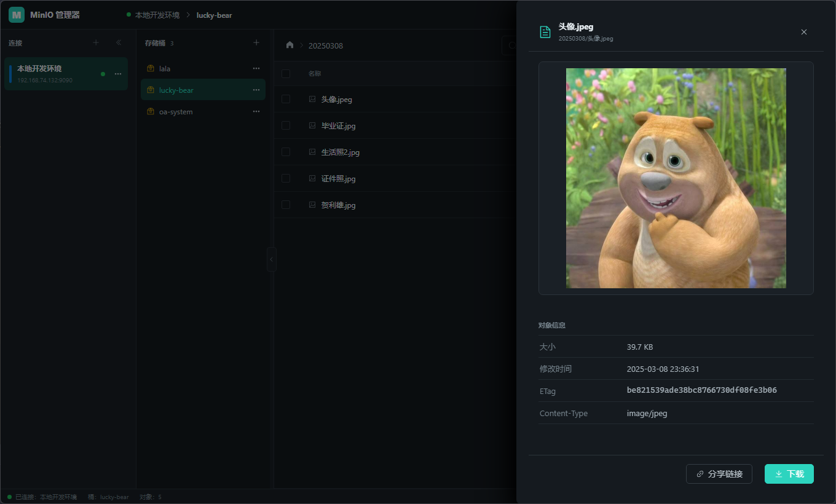Open more options for lala bucket
Viewport: 836px width, 504px height.
[x=256, y=68]
